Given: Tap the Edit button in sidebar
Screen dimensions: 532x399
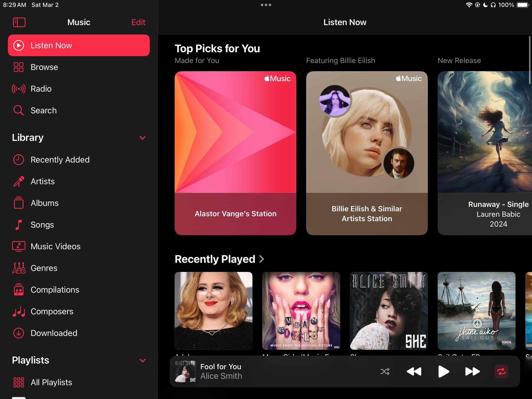Looking at the screenshot, I should (x=138, y=22).
